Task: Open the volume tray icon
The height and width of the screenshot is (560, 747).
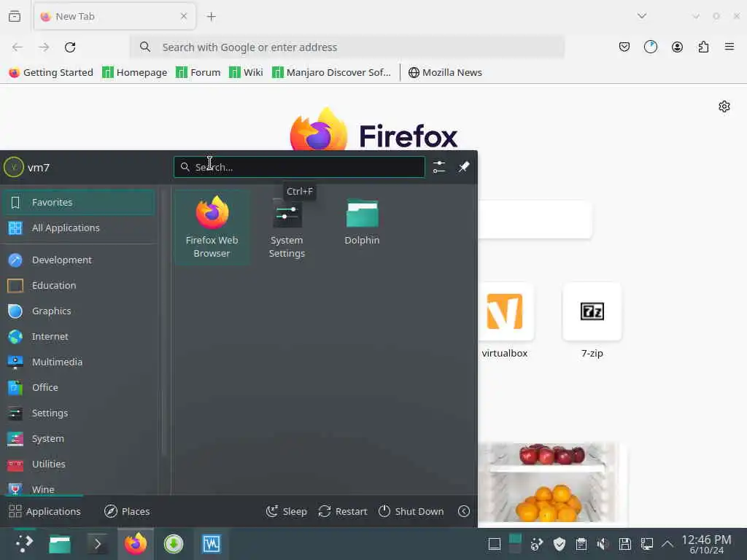Action: click(603, 544)
